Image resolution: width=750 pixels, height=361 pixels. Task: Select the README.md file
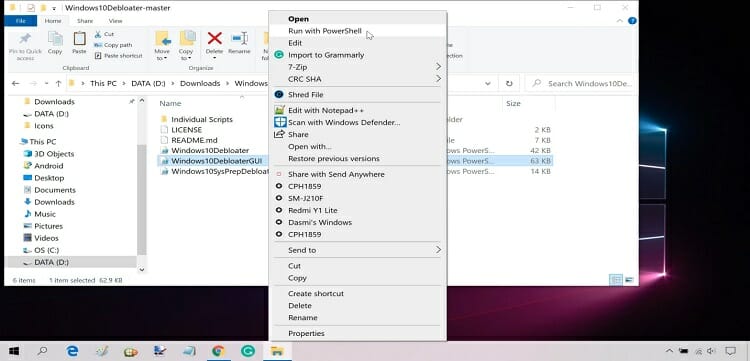click(194, 140)
